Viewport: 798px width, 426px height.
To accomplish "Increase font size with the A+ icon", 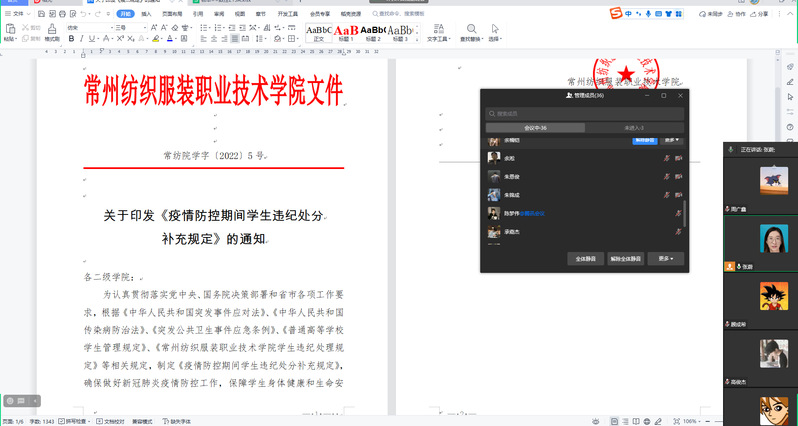I will [154, 27].
